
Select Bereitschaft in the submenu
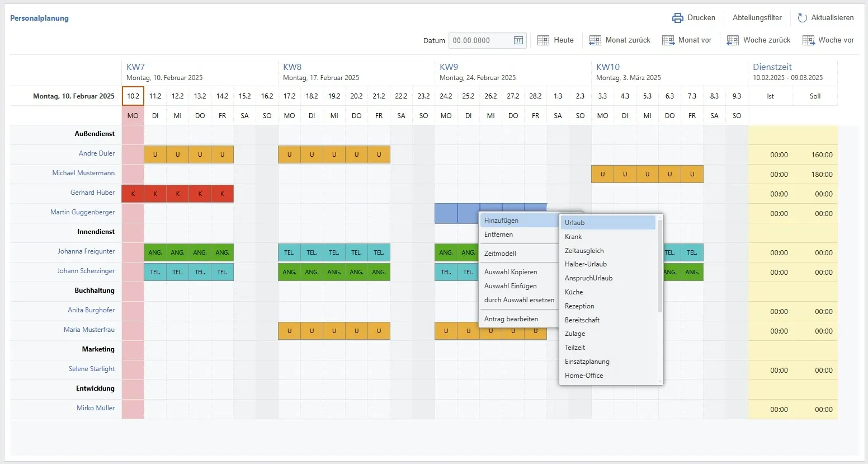(608, 320)
